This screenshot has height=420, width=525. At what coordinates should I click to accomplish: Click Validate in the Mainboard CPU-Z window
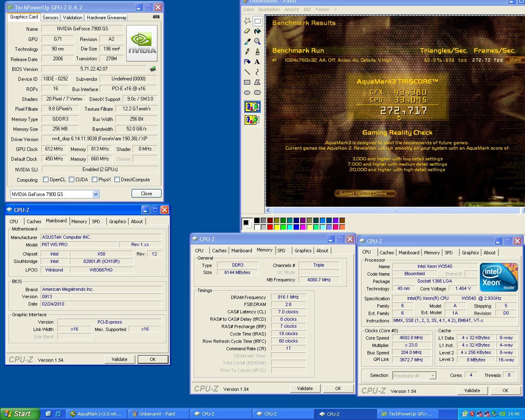[x=119, y=359]
